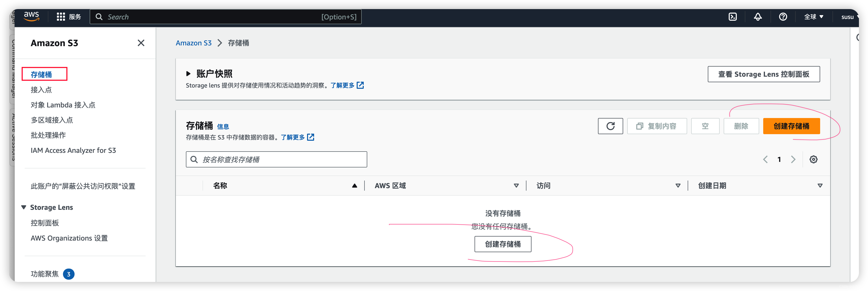Click the white 创建存储桶 button in empty table
Image resolution: width=868 pixels, height=291 pixels.
click(503, 244)
